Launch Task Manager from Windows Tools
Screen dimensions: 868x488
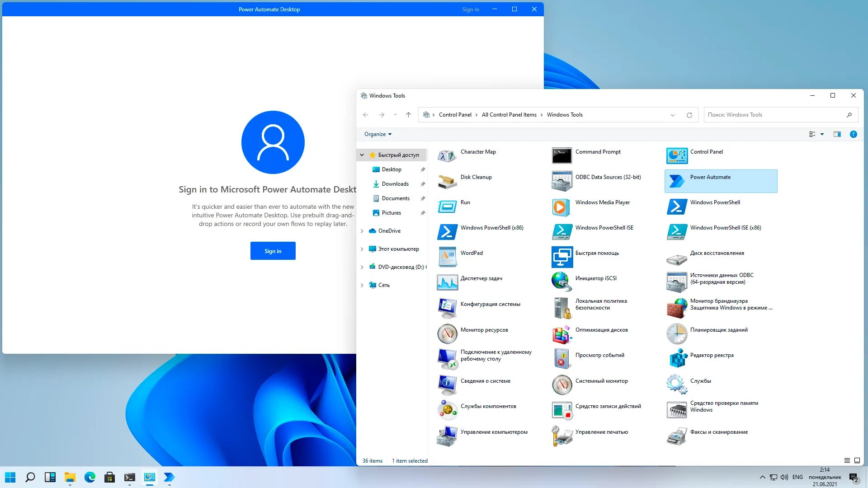coord(481,278)
